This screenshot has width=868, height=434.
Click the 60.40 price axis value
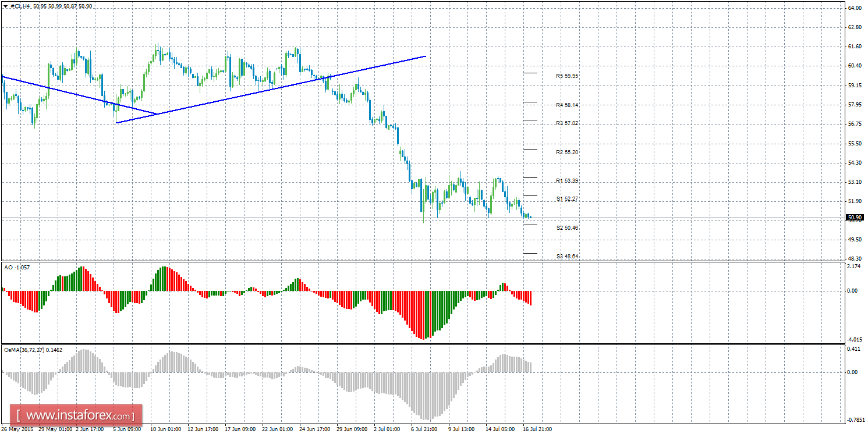855,66
